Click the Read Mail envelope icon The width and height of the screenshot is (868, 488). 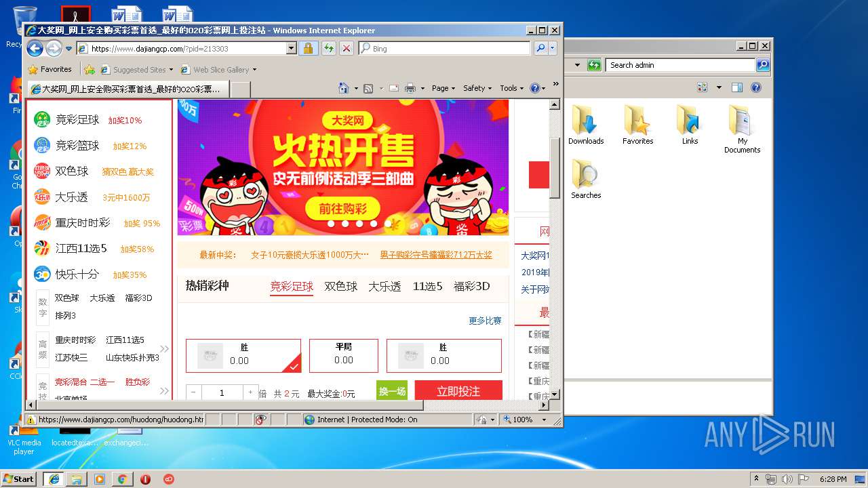tap(393, 88)
